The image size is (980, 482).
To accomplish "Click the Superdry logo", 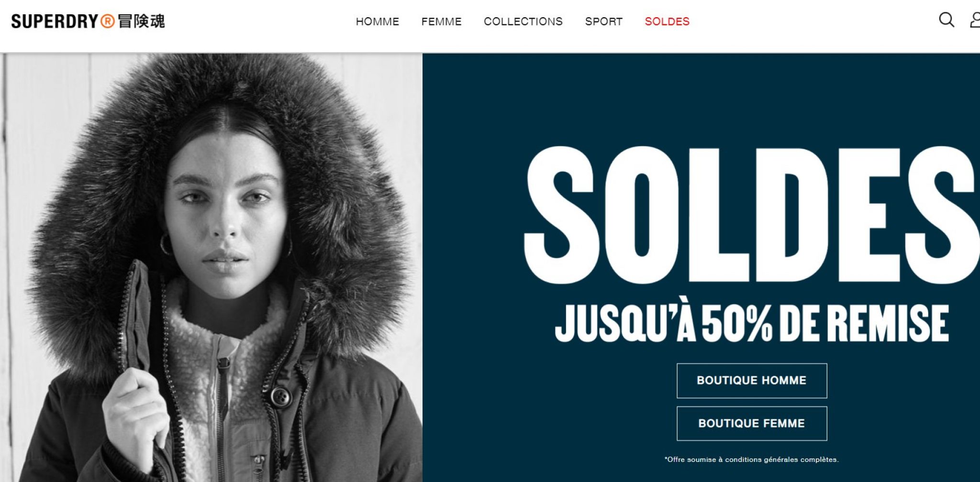I will pos(88,21).
